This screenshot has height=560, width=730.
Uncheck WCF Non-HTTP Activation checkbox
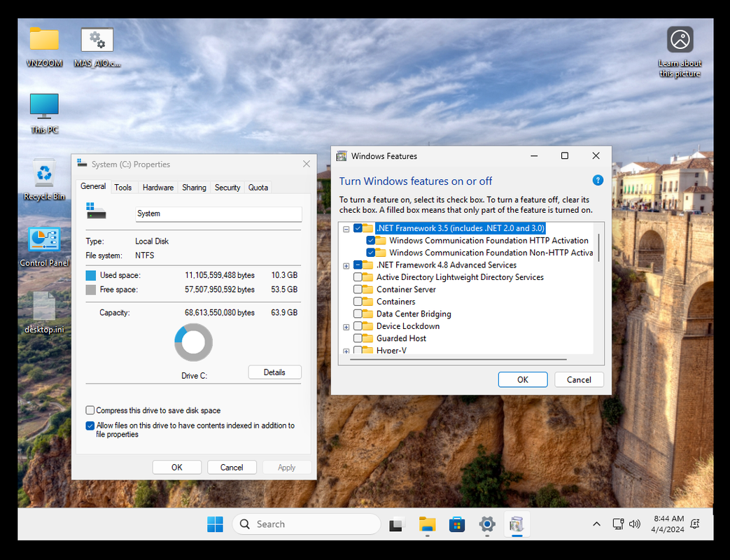tap(370, 252)
